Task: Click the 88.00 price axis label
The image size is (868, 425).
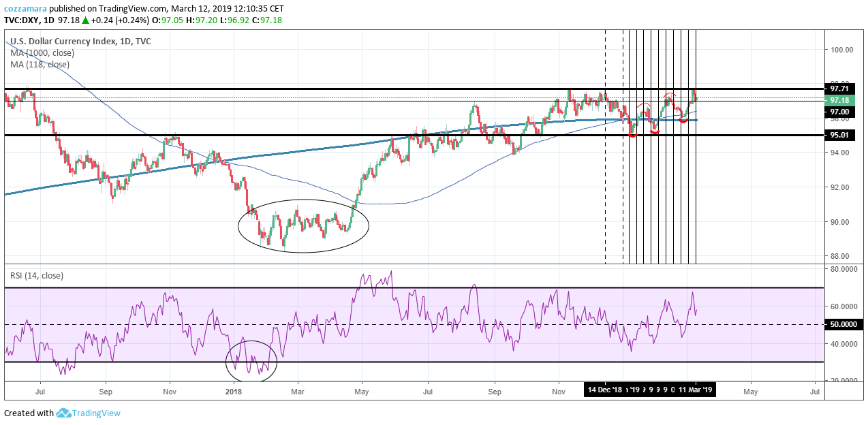Action: tap(839, 256)
